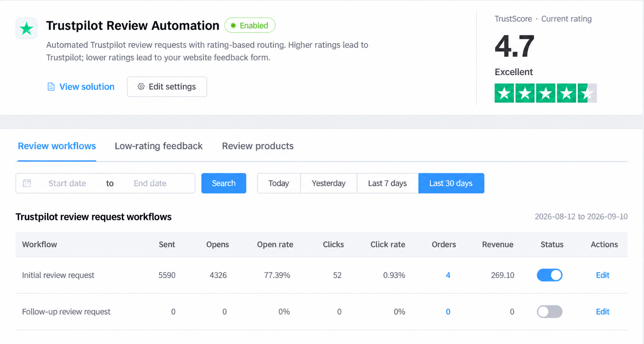644x344 pixels.
Task: Select the Last 7 days filter
Action: pos(388,183)
